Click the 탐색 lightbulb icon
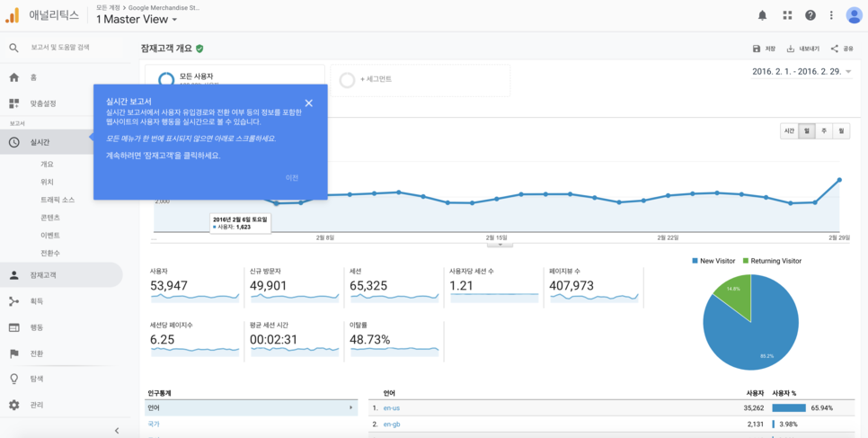Viewport: 868px width, 438px height. (x=14, y=380)
